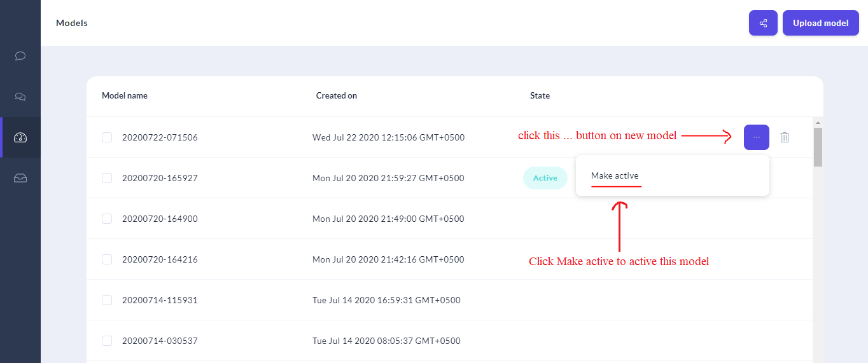This screenshot has height=363, width=868.
Task: Check the box beside 20200720-164900
Action: tap(107, 219)
